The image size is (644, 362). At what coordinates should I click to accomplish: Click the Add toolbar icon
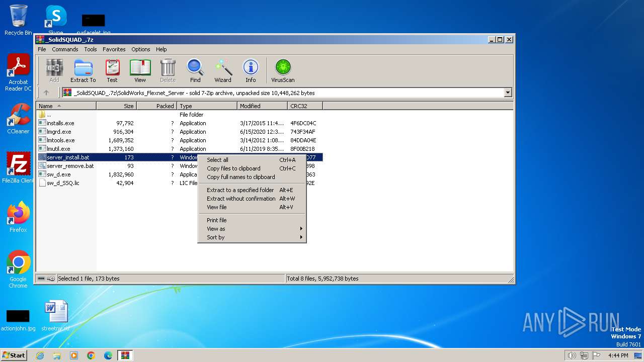54,70
